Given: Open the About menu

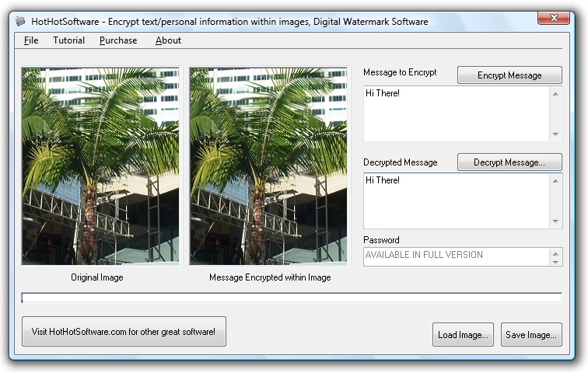Looking at the screenshot, I should [168, 40].
